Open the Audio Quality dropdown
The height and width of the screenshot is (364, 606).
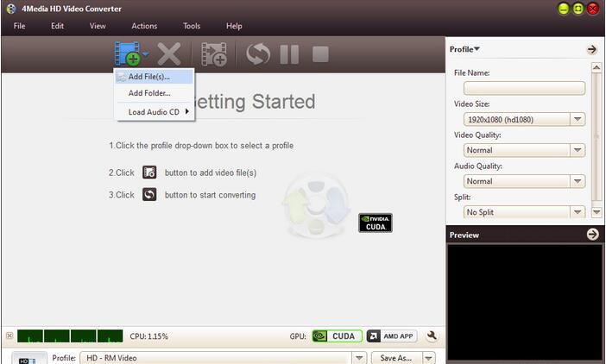click(578, 181)
